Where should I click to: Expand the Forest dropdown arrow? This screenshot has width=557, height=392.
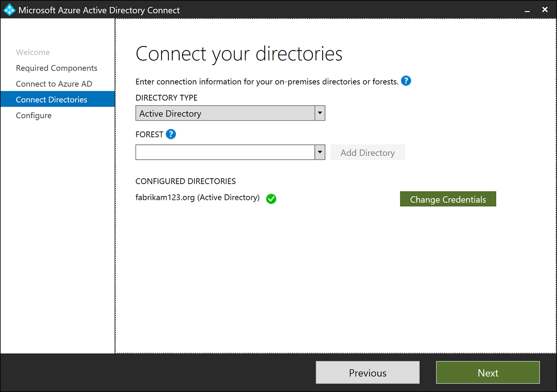(320, 152)
